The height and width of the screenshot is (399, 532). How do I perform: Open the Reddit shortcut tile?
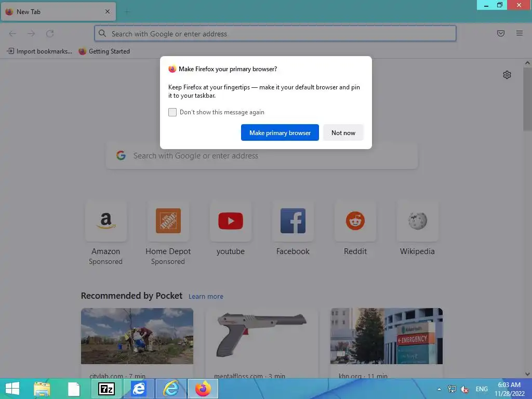355,221
